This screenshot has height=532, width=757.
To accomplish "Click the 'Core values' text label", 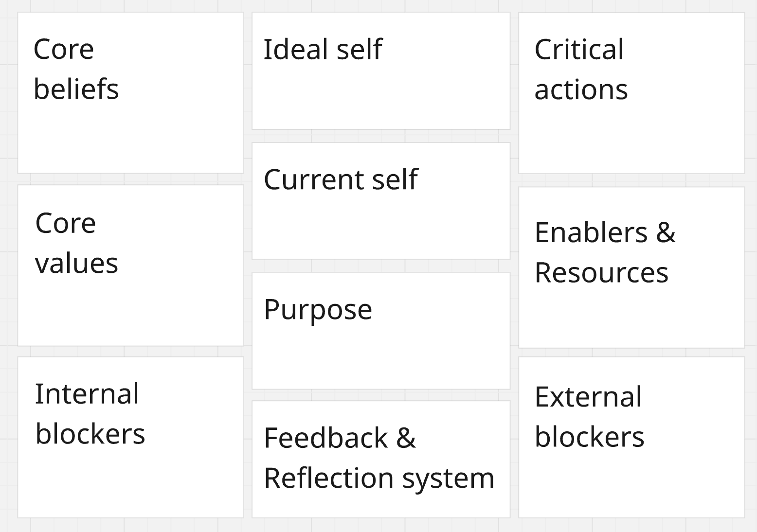I will point(76,243).
